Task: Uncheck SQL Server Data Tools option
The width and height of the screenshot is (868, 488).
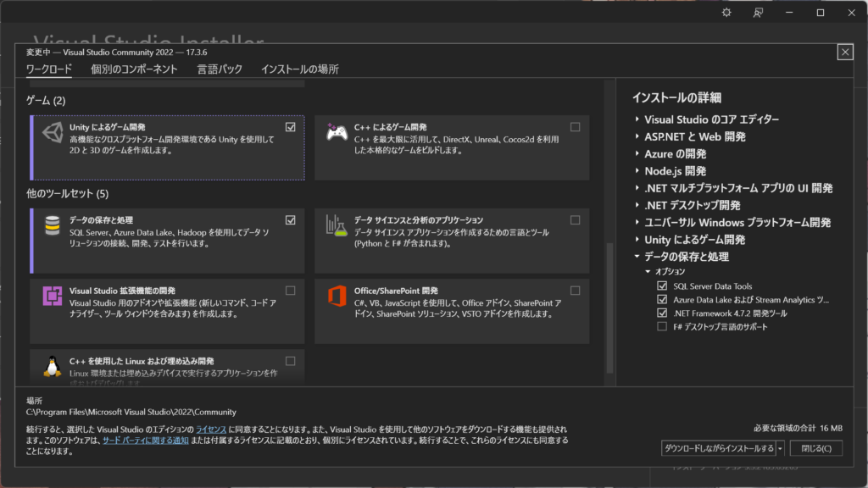Action: pos(662,286)
